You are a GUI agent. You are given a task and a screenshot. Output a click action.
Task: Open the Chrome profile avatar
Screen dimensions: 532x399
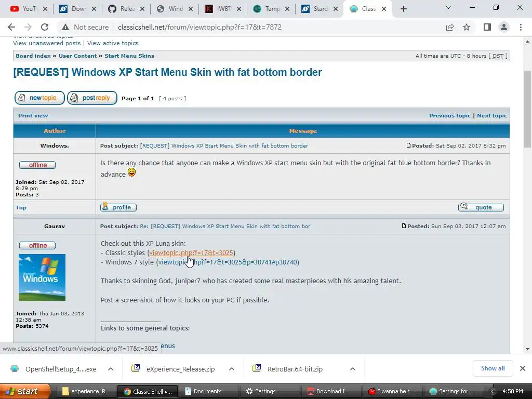tap(504, 27)
